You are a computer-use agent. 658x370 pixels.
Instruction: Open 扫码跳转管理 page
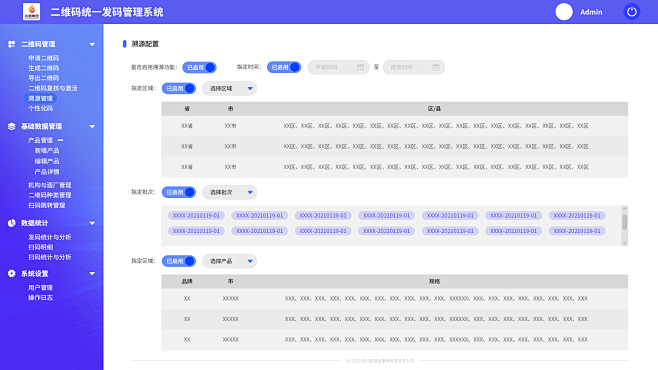click(x=47, y=205)
